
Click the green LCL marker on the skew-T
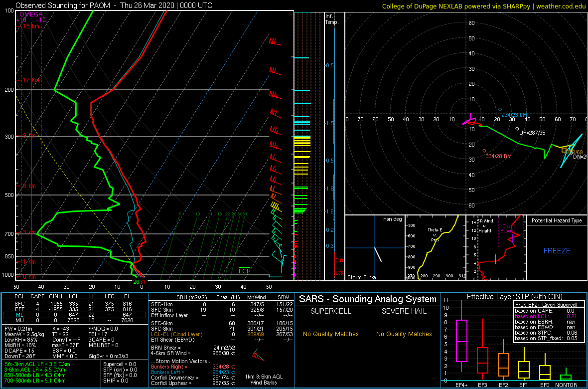pos(245,271)
